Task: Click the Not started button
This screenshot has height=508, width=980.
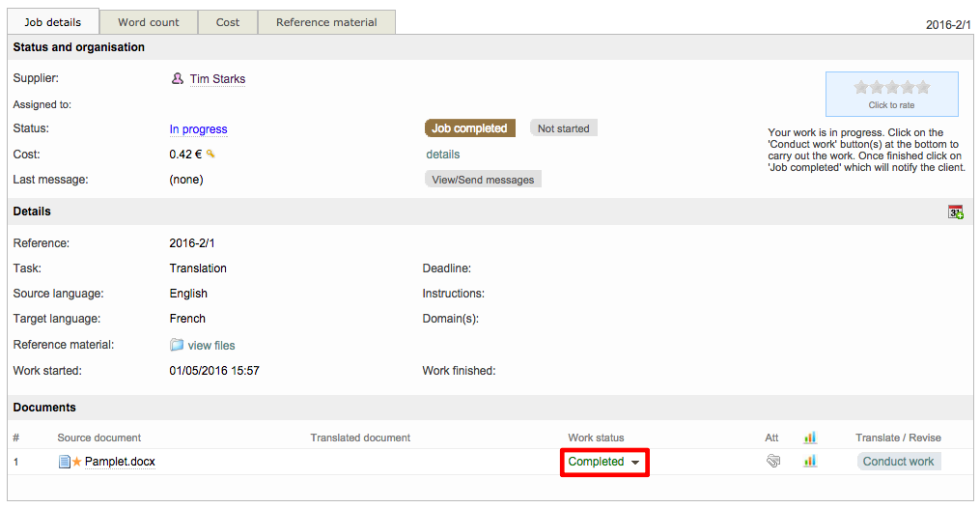Action: (x=563, y=128)
